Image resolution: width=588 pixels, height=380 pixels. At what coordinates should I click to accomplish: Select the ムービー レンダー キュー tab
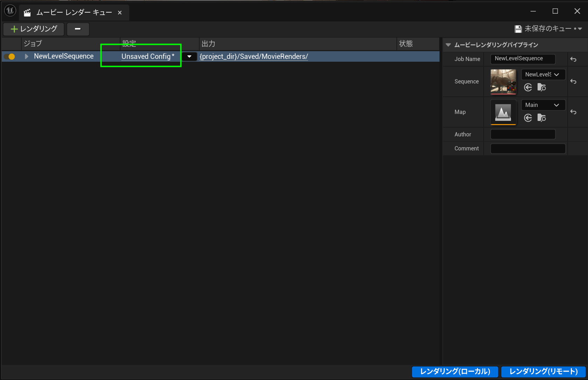pyautogui.click(x=74, y=13)
